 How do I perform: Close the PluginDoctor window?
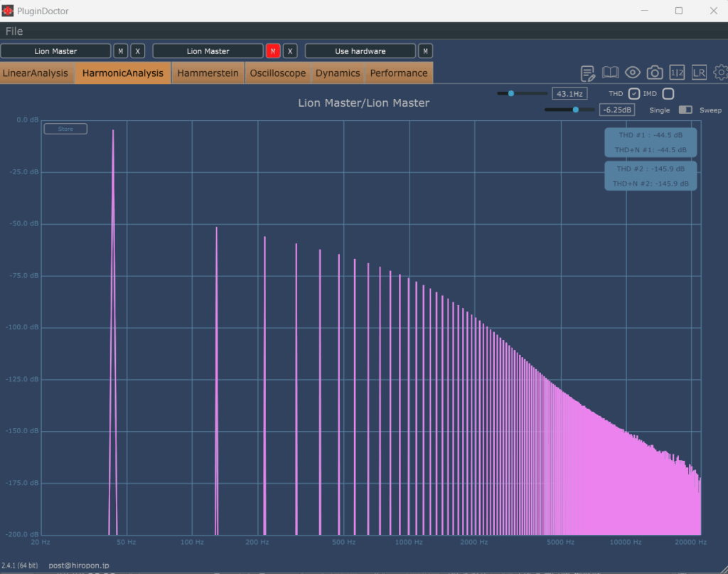point(714,10)
